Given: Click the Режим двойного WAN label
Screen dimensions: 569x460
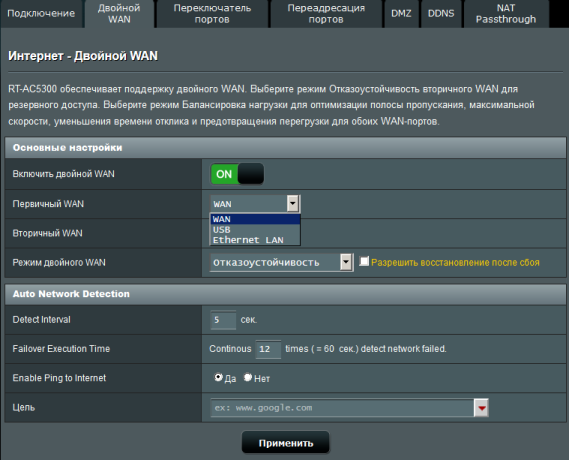Looking at the screenshot, I should 59,262.
